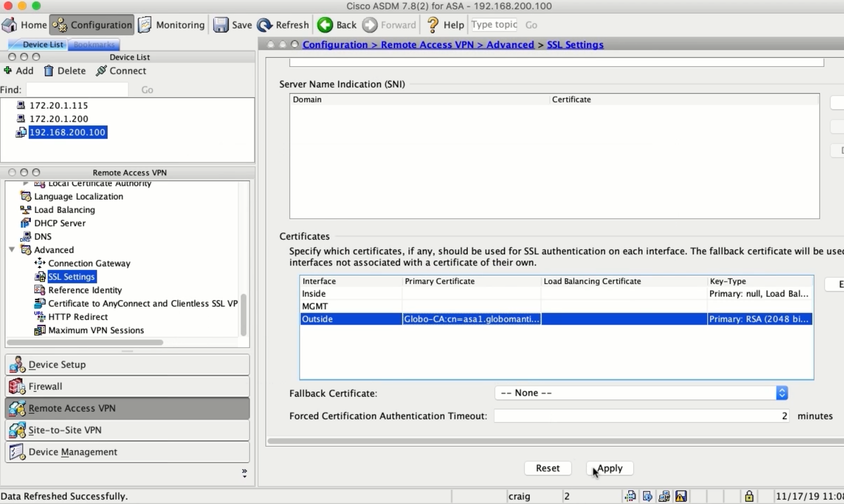Click the Globo-CA primary certificate cell
This screenshot has width=844, height=504.
tap(472, 319)
